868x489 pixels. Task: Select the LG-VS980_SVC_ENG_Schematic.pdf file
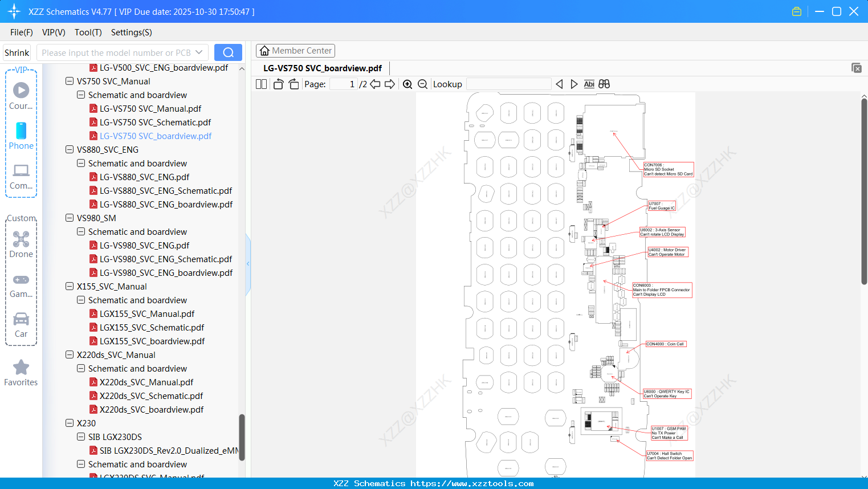[x=166, y=259]
